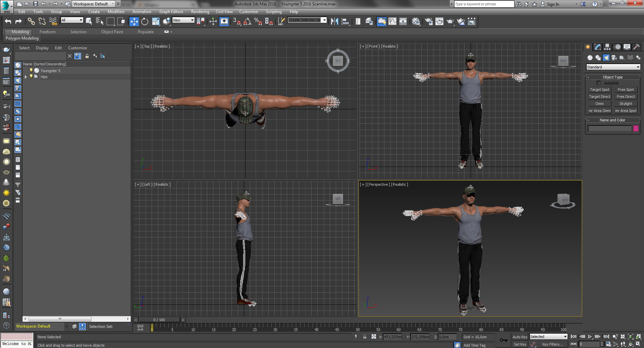Click the Render Production teapot
The height and width of the screenshot is (348, 644).
pos(450,21)
